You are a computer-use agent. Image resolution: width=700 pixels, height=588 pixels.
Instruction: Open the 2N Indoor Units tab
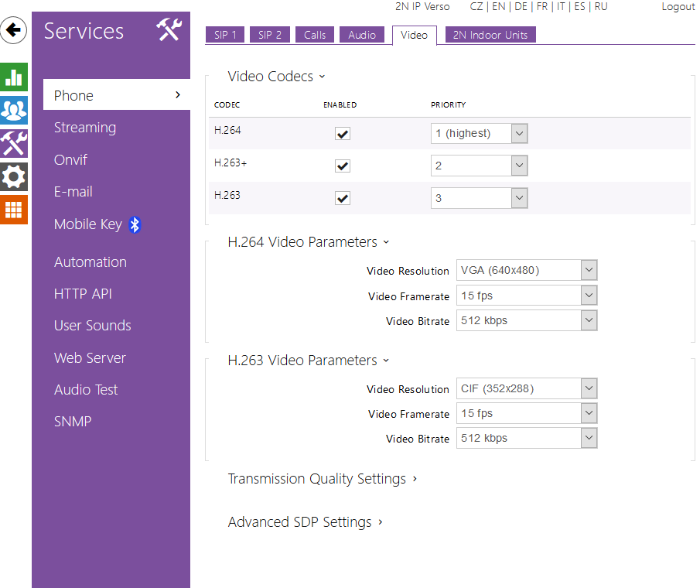click(490, 35)
